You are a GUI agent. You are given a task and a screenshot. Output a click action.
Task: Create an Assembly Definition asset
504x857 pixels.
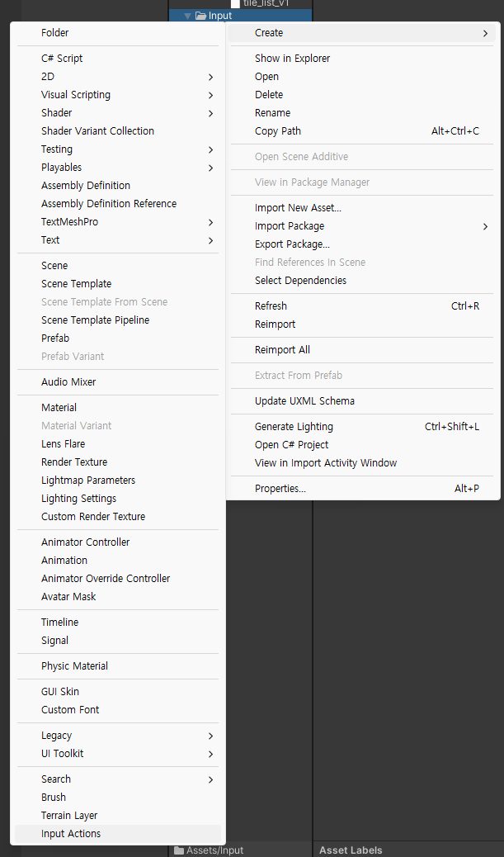(x=118, y=185)
